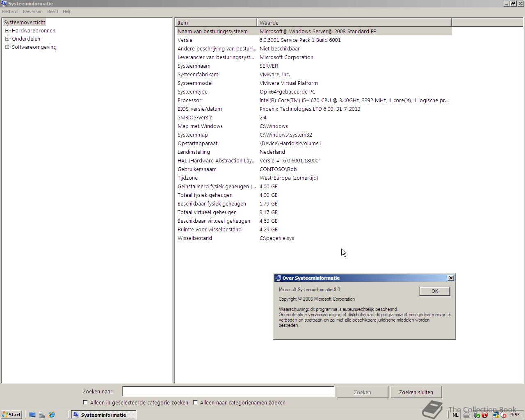Open the Help menu
This screenshot has width=525, height=420.
(x=67, y=11)
